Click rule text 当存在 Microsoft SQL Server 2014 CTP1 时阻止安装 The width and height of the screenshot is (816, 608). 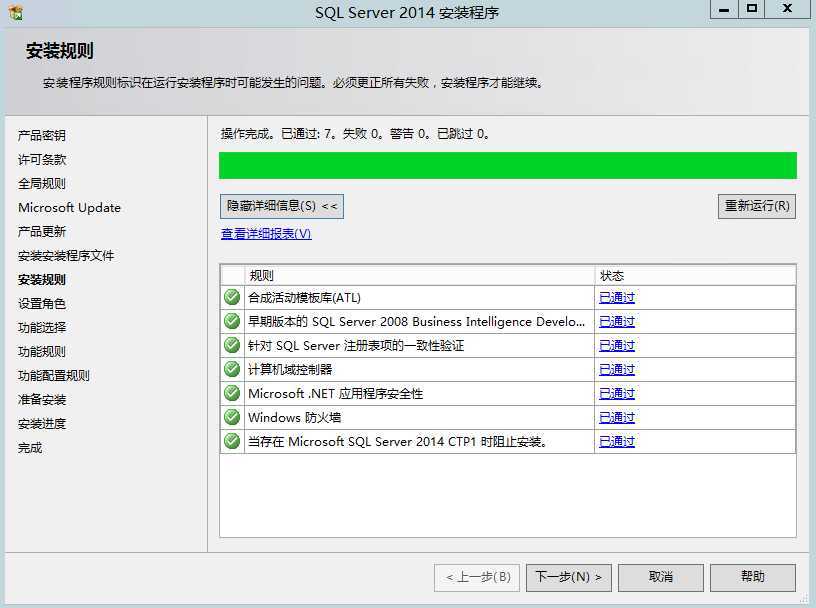coord(398,441)
